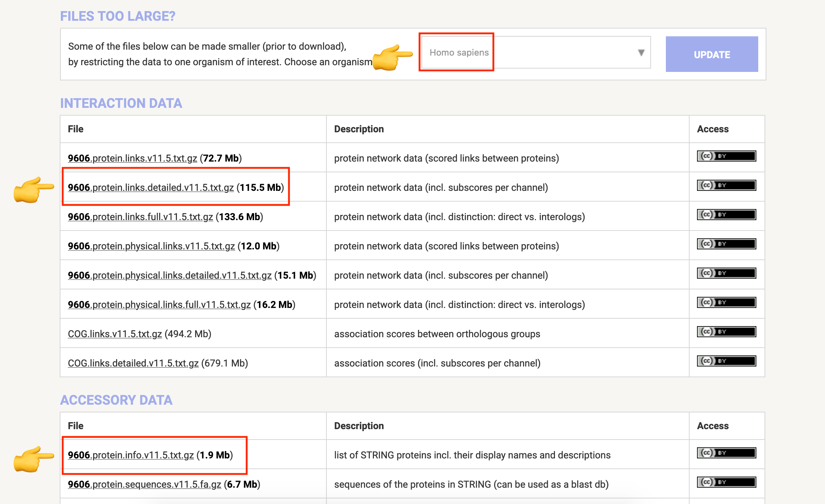Click the Homo sapiens organism field

459,53
